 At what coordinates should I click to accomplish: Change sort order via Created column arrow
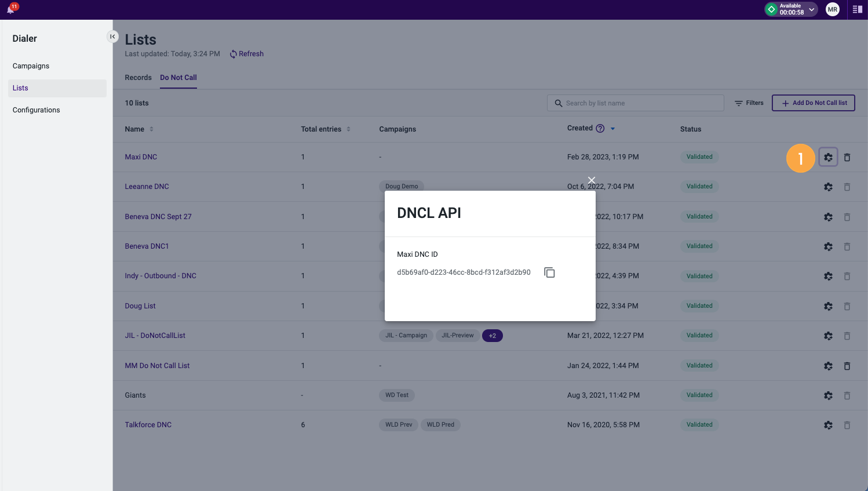(x=612, y=128)
